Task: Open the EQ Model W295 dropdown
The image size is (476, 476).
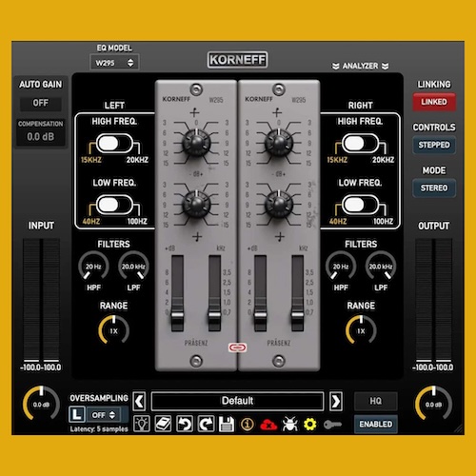Action: pos(114,63)
